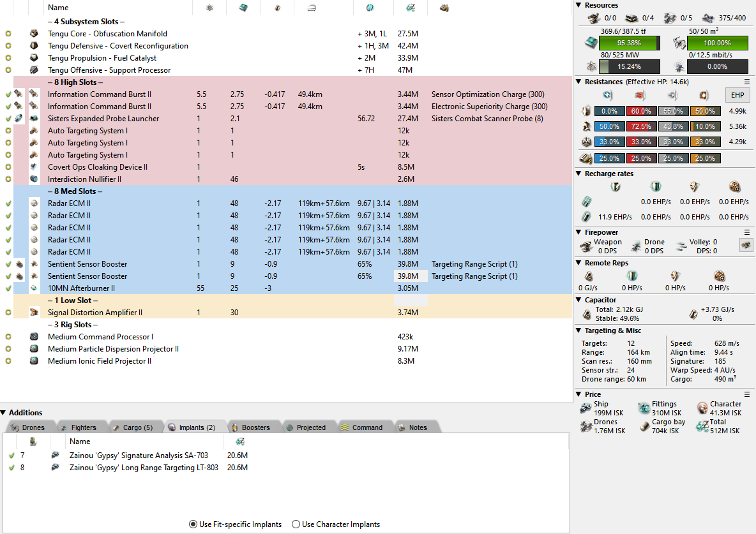Collapse the Resources panel

tap(578, 5)
